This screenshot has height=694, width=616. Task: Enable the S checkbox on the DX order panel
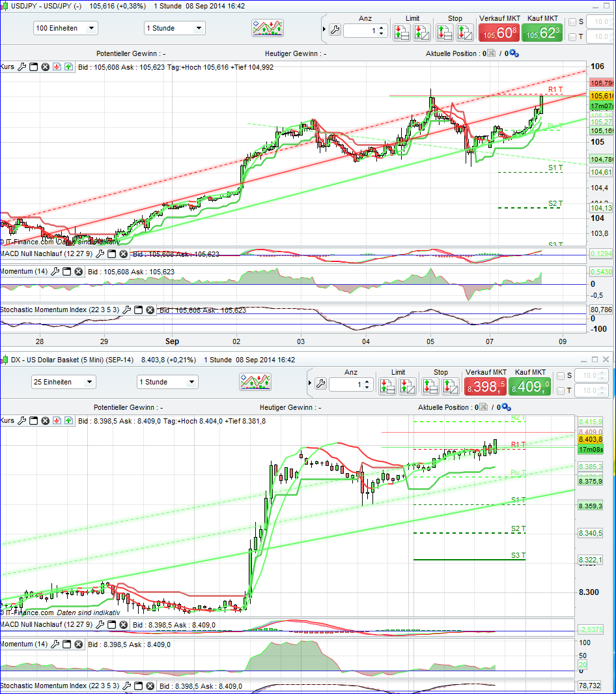tap(561, 376)
